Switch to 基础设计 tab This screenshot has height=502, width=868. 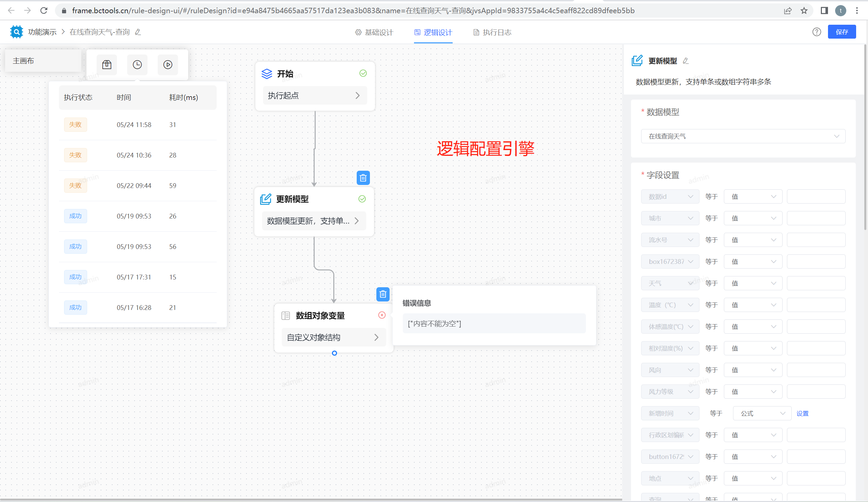point(374,32)
